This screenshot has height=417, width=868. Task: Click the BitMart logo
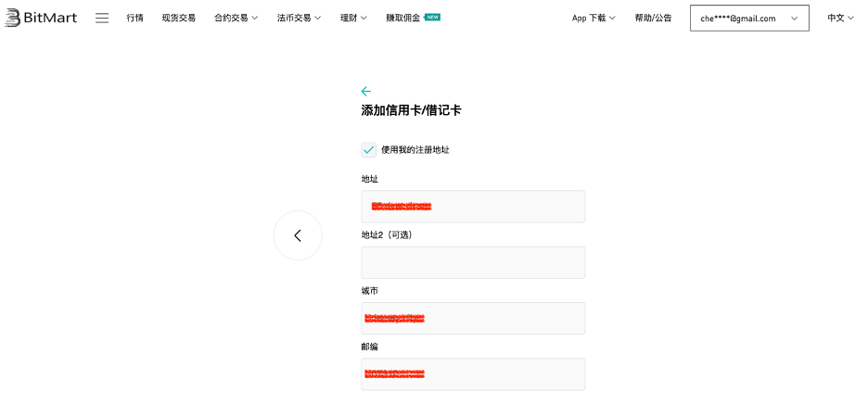click(x=43, y=18)
